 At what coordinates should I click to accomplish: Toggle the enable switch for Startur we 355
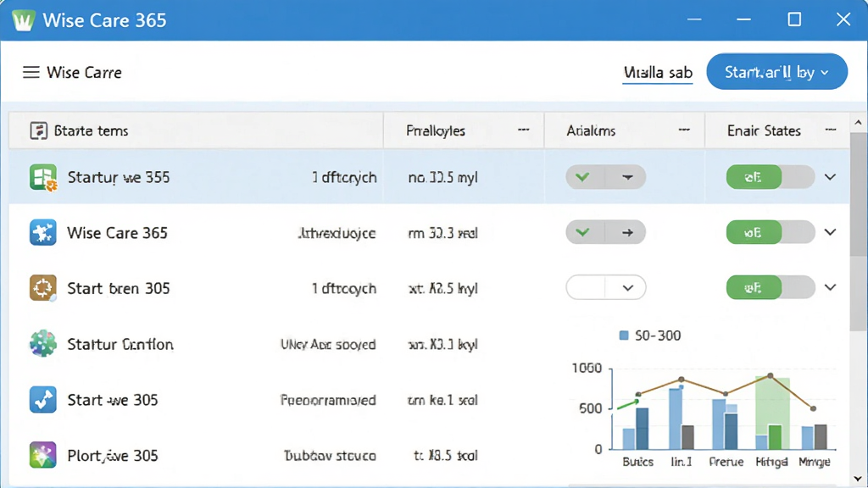pos(770,177)
